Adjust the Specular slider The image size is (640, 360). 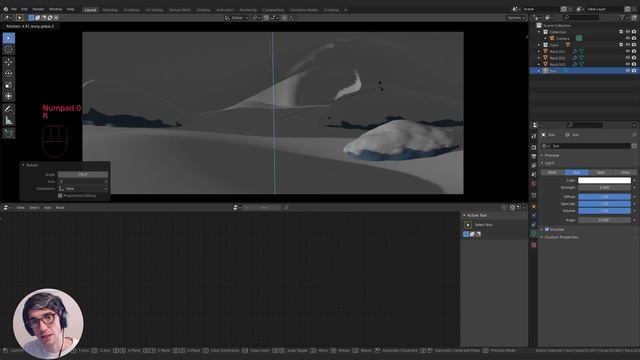pos(604,204)
